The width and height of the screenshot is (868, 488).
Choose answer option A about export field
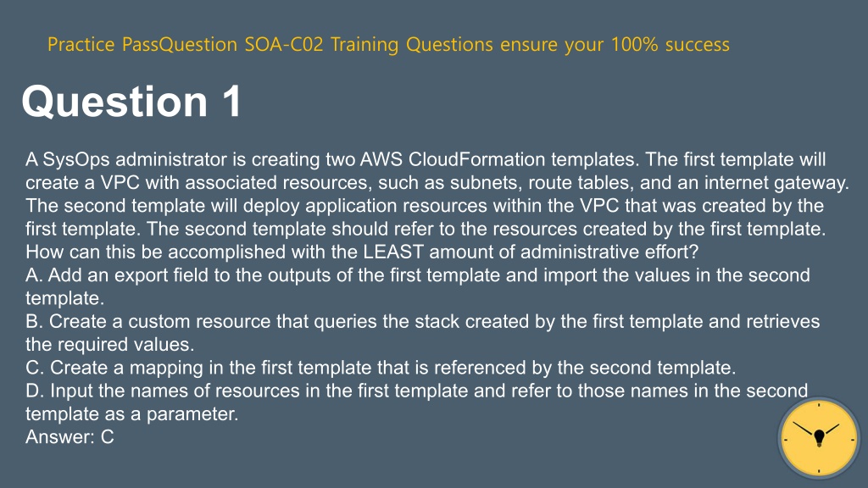coord(418,286)
